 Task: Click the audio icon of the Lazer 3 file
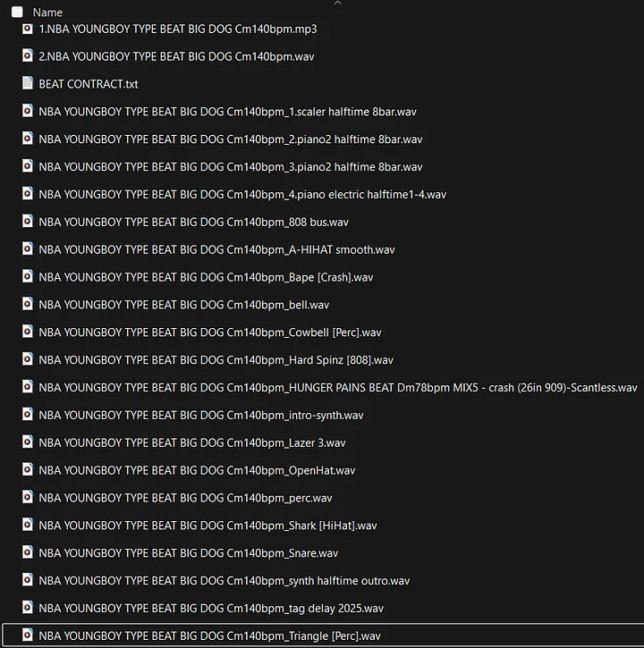(x=28, y=442)
